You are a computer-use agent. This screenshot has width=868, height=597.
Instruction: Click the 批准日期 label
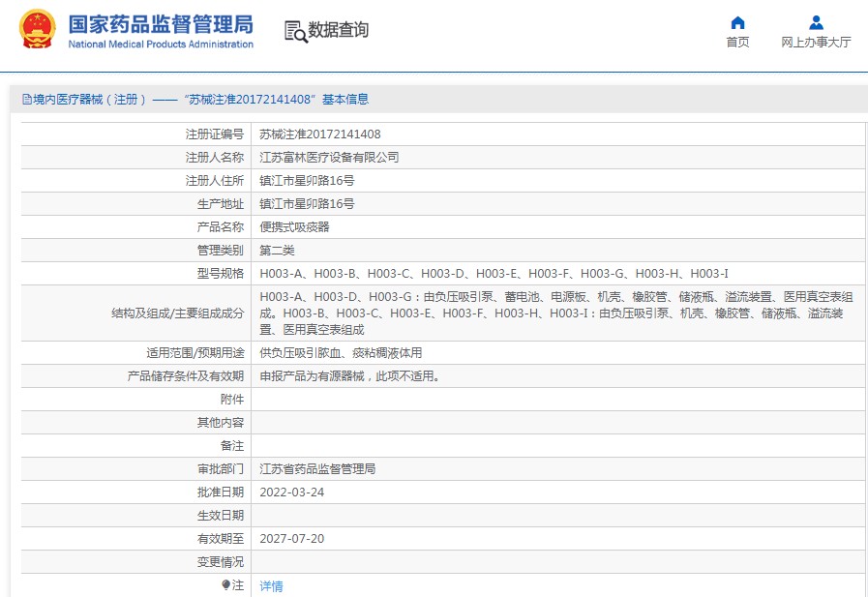point(221,493)
